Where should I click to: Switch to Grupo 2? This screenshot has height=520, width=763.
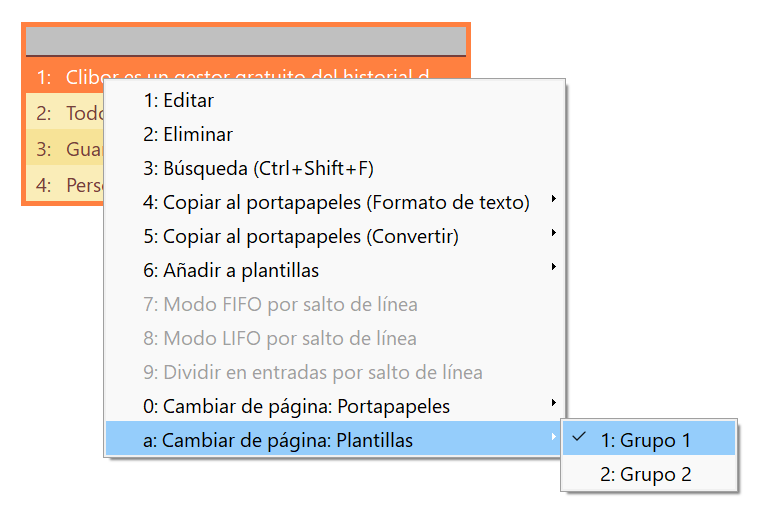click(649, 473)
